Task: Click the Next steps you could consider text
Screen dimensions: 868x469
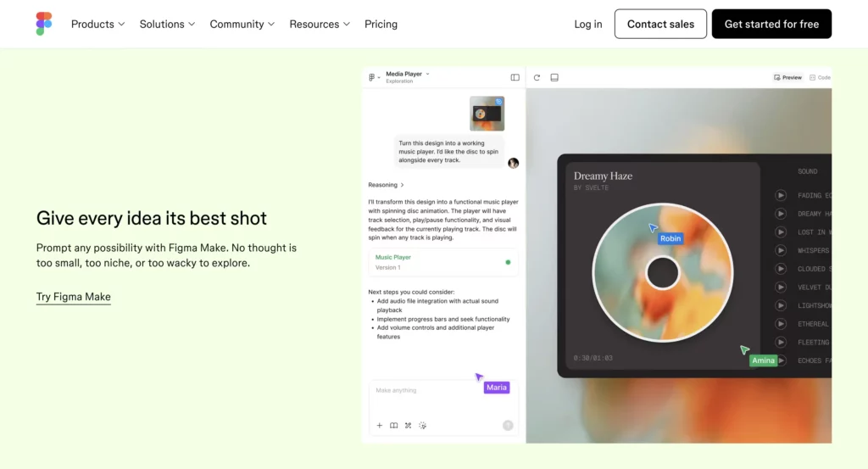Action: coord(411,292)
